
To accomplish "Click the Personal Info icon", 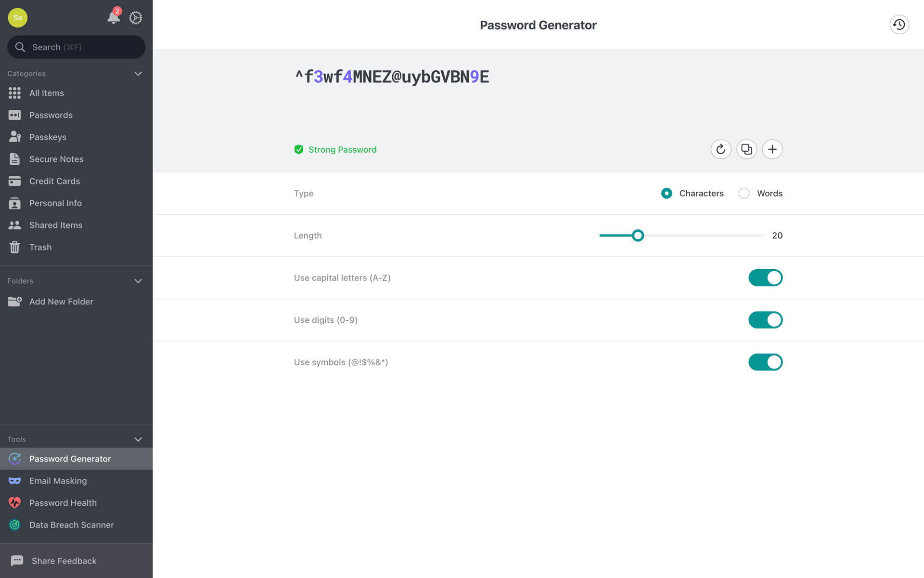I will [14, 203].
